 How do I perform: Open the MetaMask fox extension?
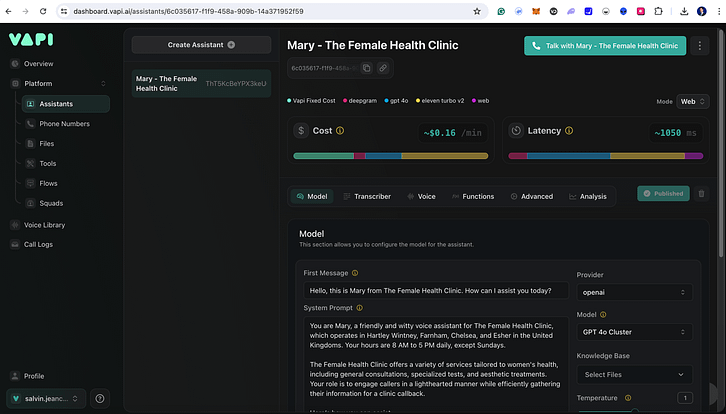(x=536, y=12)
